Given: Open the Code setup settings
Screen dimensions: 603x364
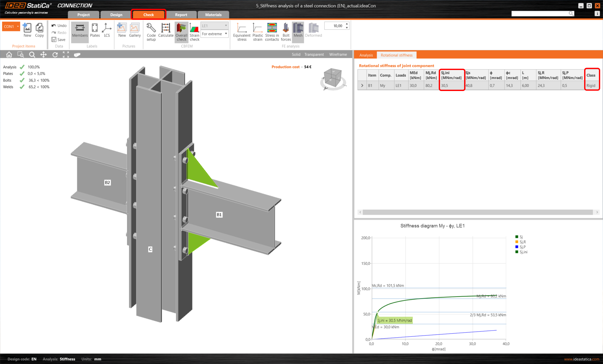Looking at the screenshot, I should [x=151, y=31].
